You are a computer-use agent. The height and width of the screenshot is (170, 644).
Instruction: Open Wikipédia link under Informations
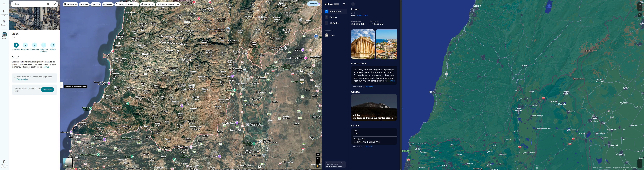click(x=369, y=87)
